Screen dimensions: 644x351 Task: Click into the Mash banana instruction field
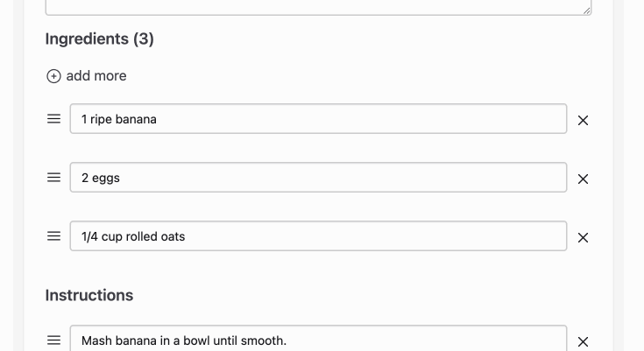coord(318,338)
